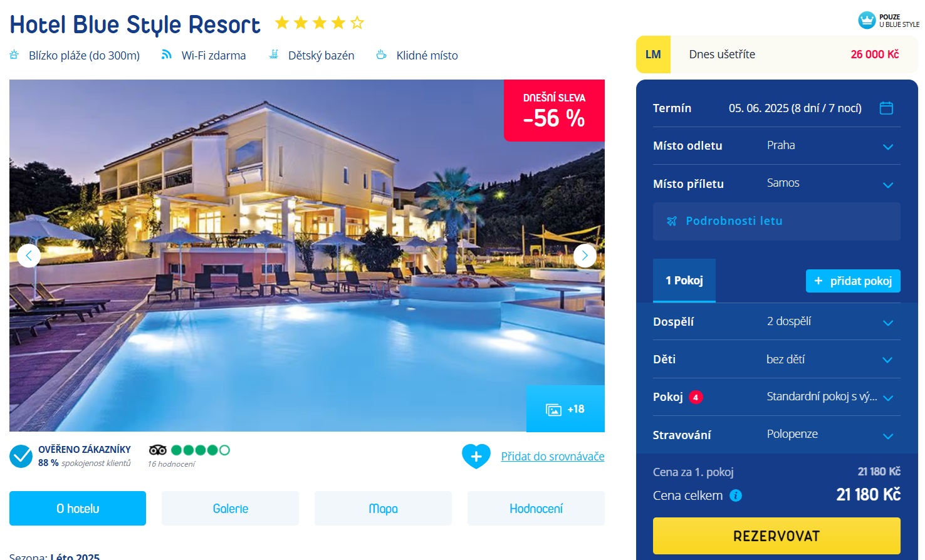Switch to the Galerie tab

(x=230, y=509)
